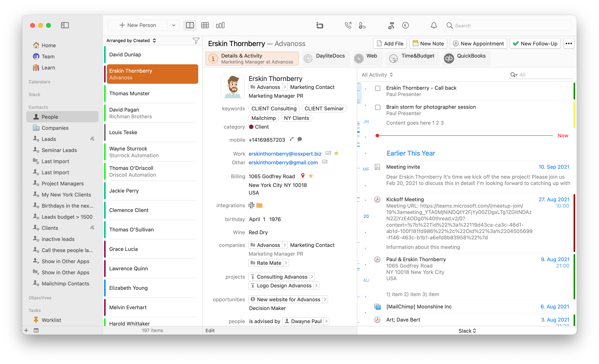This screenshot has height=364, width=599.
Task: Open the mini calendar icon in footer
Action: pyautogui.click(x=36, y=330)
